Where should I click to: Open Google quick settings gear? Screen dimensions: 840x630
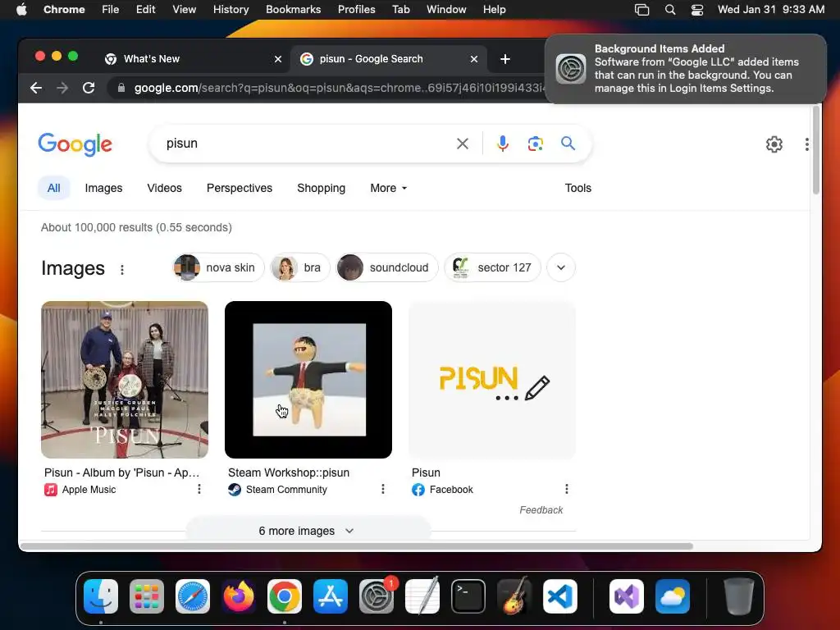coord(774,144)
